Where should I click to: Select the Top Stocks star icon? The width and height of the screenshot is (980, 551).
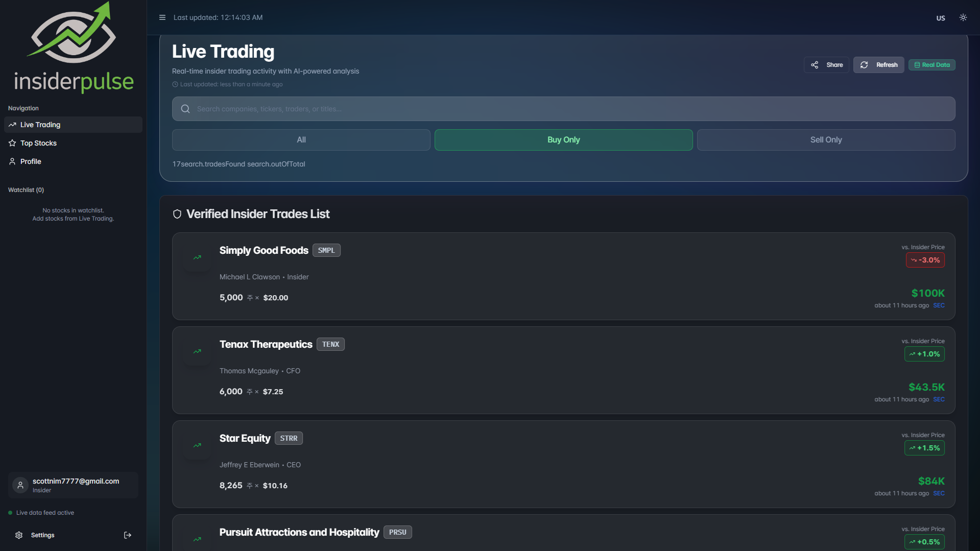[x=12, y=143]
